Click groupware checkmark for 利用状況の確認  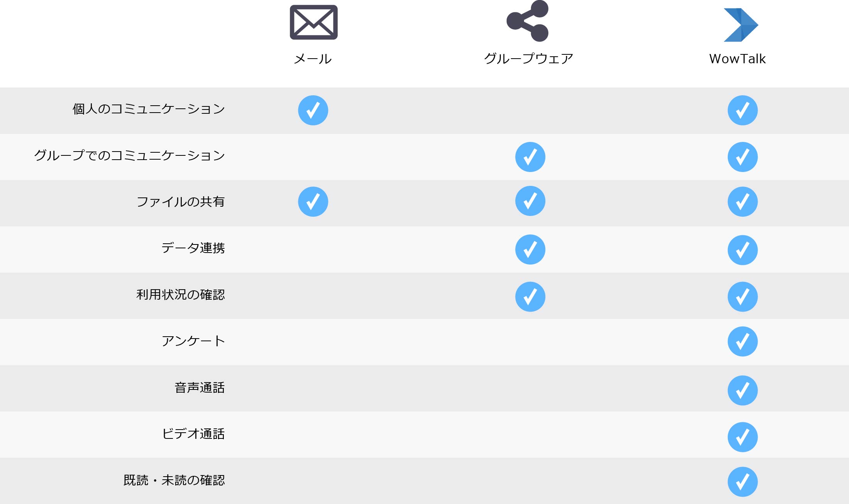(530, 297)
